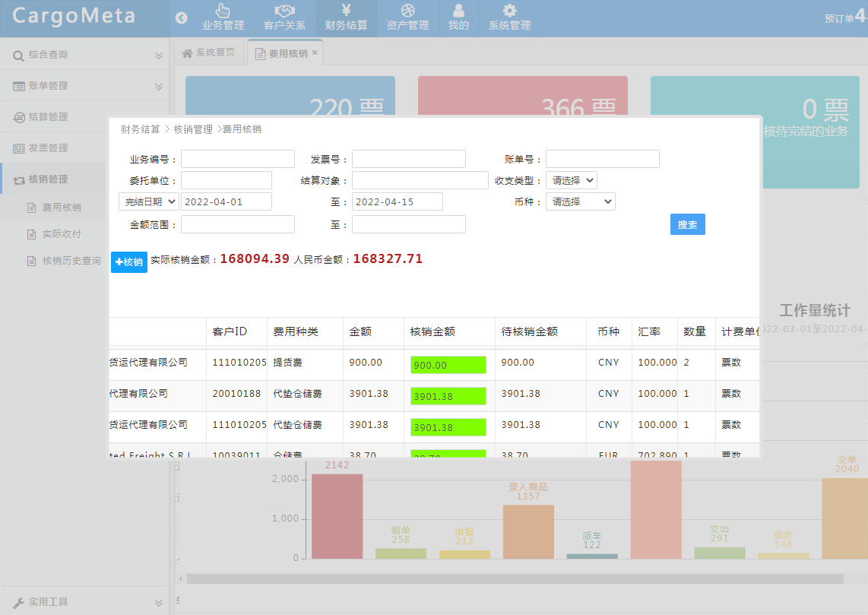Click the 账单管理 list icon

point(19,87)
